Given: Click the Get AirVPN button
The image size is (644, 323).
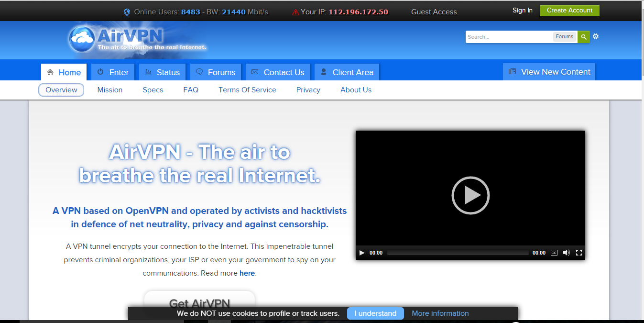Looking at the screenshot, I should coord(199,303).
